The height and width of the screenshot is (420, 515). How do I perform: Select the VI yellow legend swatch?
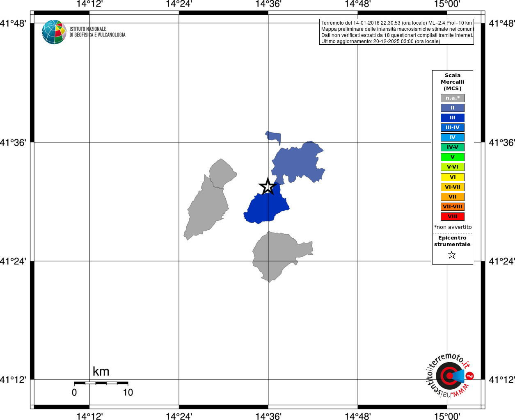pyautogui.click(x=453, y=177)
